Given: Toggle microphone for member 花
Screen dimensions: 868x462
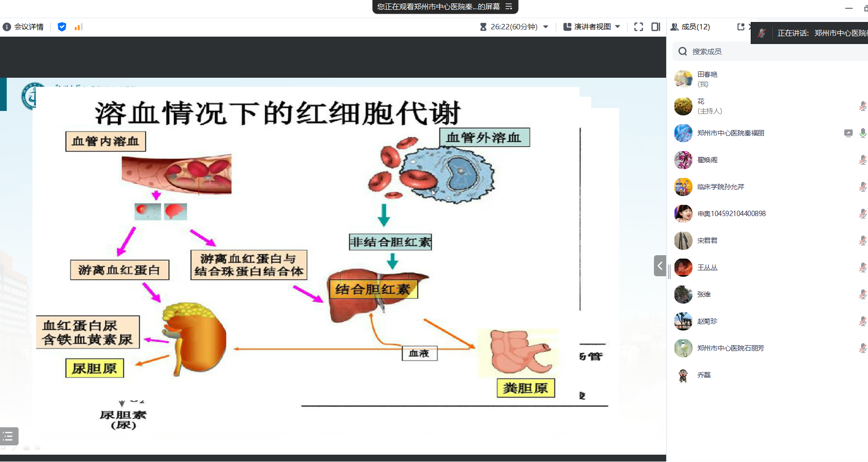Looking at the screenshot, I should (863, 106).
